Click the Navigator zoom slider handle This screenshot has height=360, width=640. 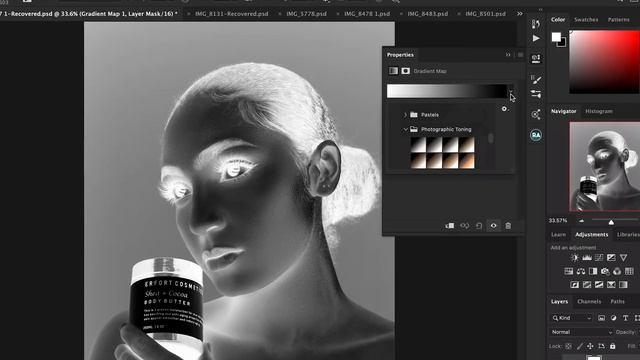611,222
